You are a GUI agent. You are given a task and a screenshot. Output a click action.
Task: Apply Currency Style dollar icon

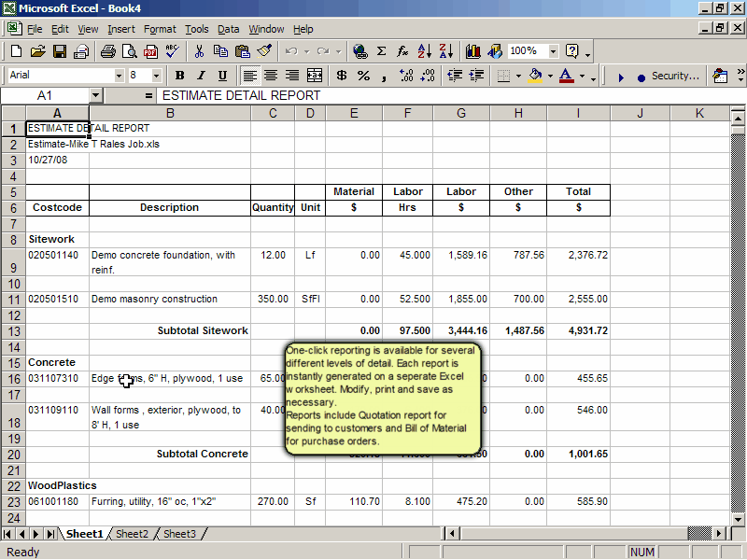point(341,76)
